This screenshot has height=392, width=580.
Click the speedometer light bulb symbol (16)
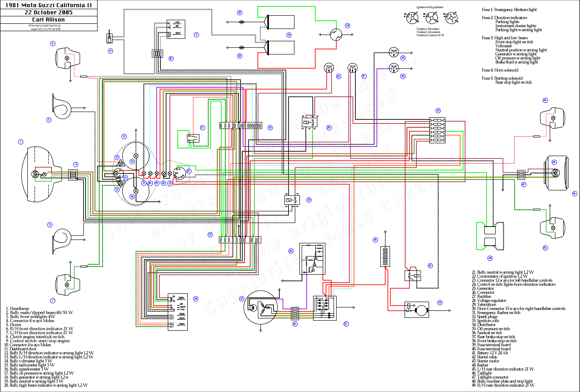click(136, 191)
